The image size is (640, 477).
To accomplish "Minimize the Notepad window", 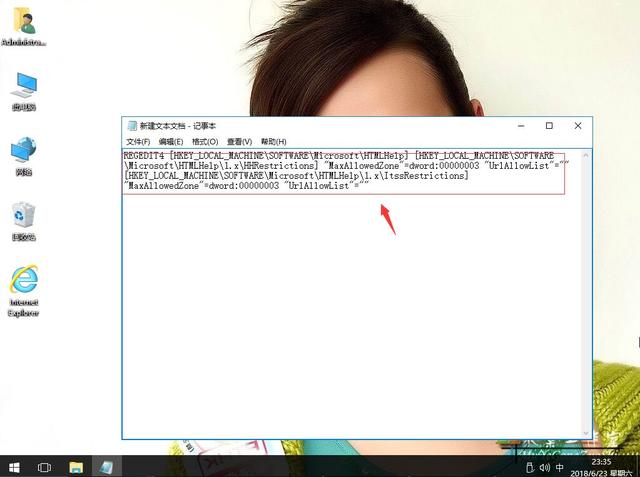I will tap(521, 126).
